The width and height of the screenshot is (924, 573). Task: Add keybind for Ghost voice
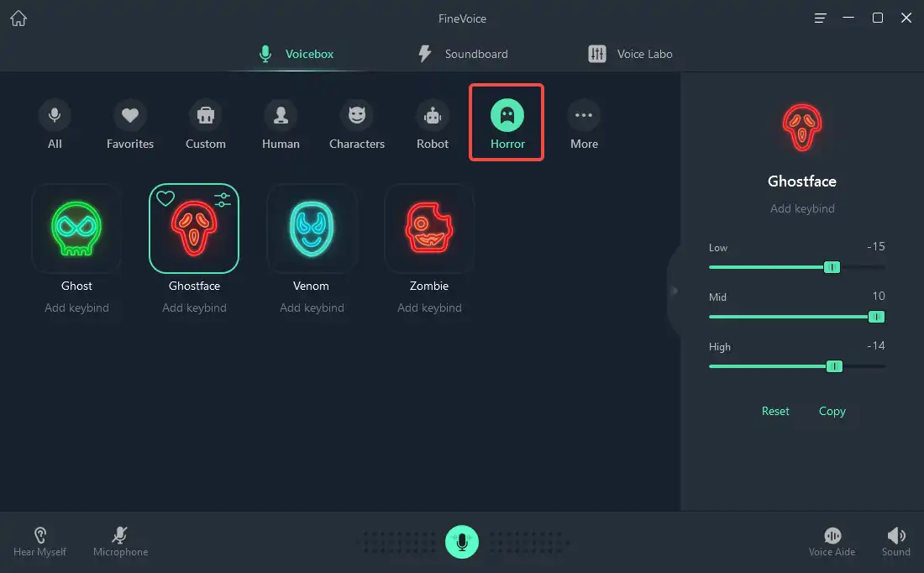[76, 308]
